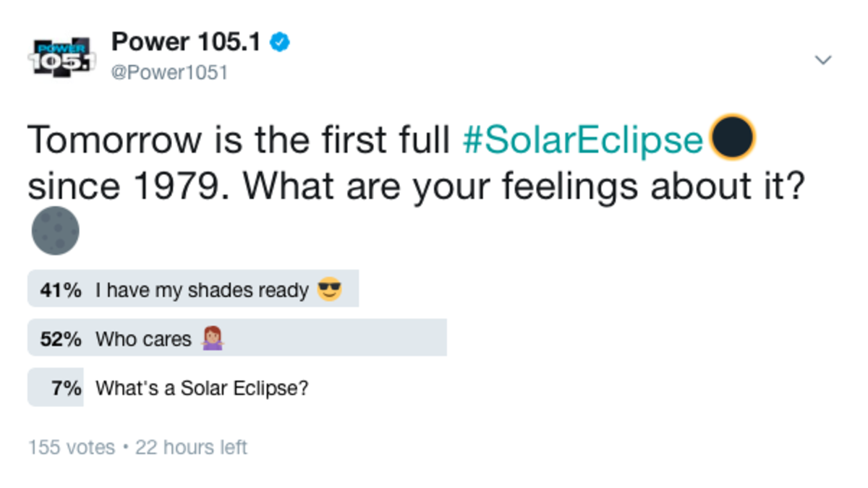Click the "155 votes" count text
Viewport: 868px width, 488px height.
(72, 448)
